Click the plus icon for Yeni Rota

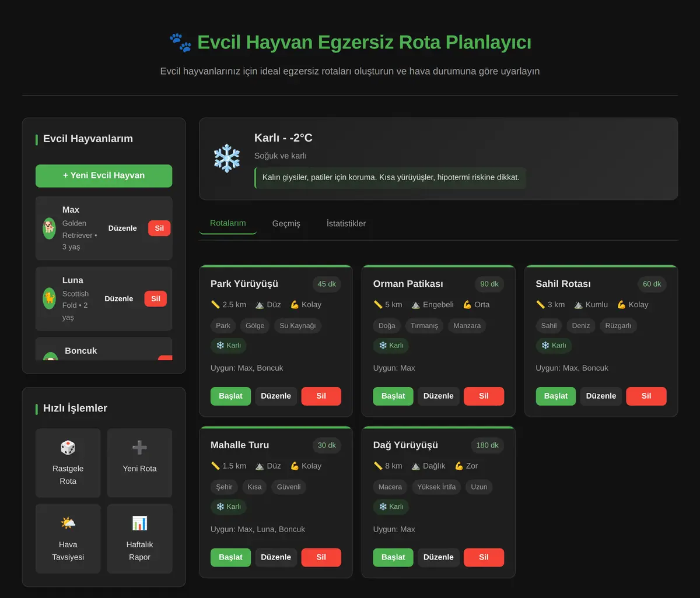[x=139, y=448]
